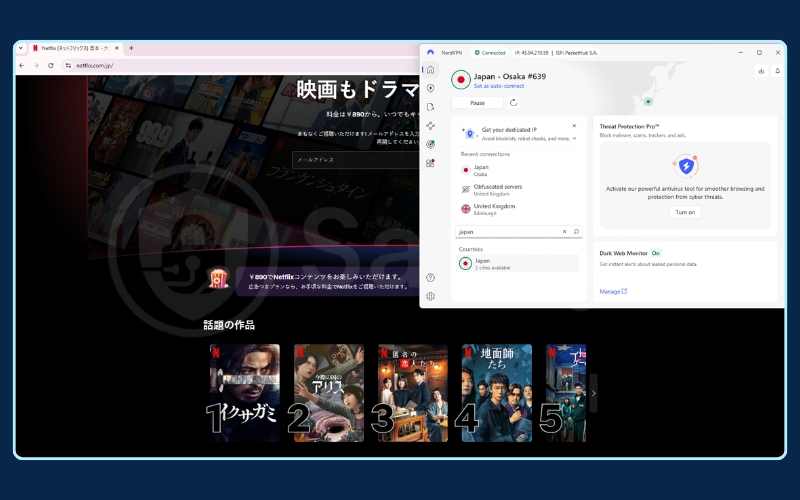Click the ¥890 Netflix ad plan banner

click(328, 281)
